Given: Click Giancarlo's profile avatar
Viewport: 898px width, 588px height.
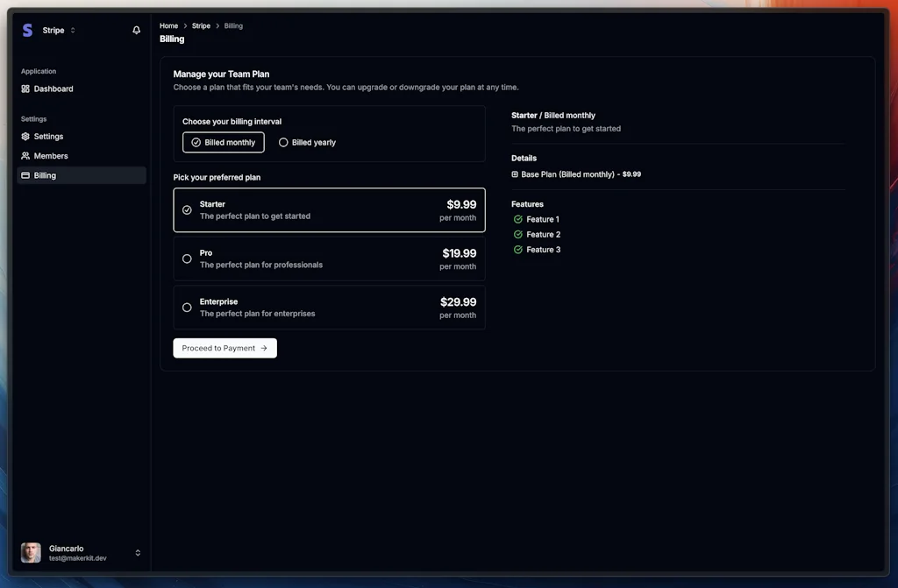Looking at the screenshot, I should click(x=31, y=553).
